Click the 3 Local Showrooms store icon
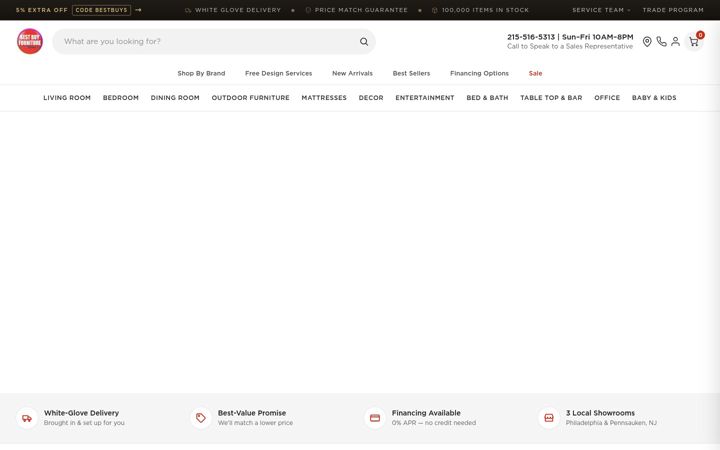The height and width of the screenshot is (450, 720). tap(549, 418)
